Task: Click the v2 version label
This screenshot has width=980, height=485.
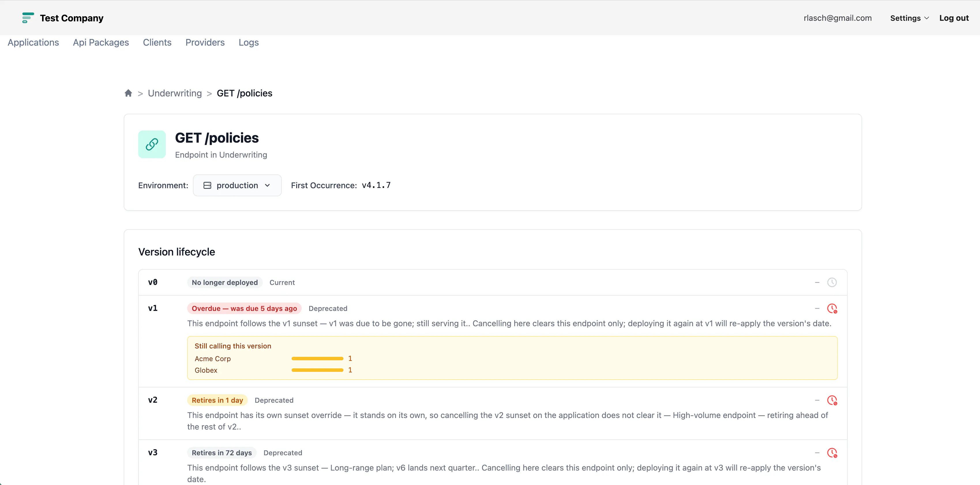Action: pyautogui.click(x=153, y=400)
